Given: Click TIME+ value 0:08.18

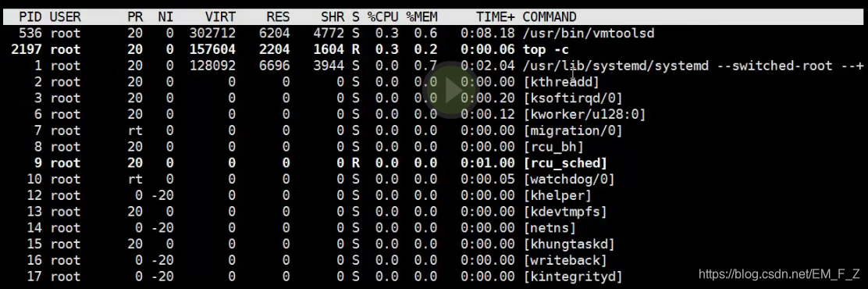Looking at the screenshot, I should pos(488,34).
